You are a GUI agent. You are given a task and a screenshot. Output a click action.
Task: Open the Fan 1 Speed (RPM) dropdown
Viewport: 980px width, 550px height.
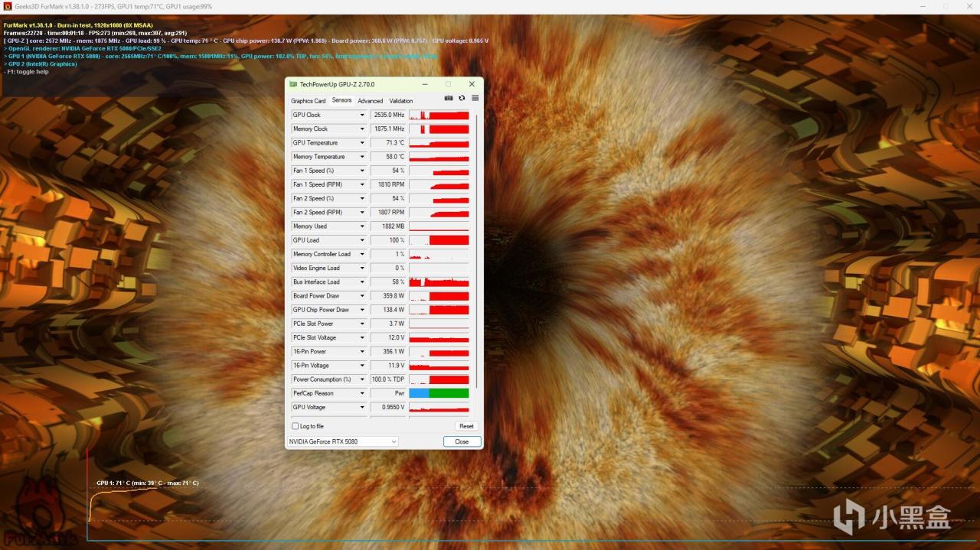pyautogui.click(x=362, y=184)
